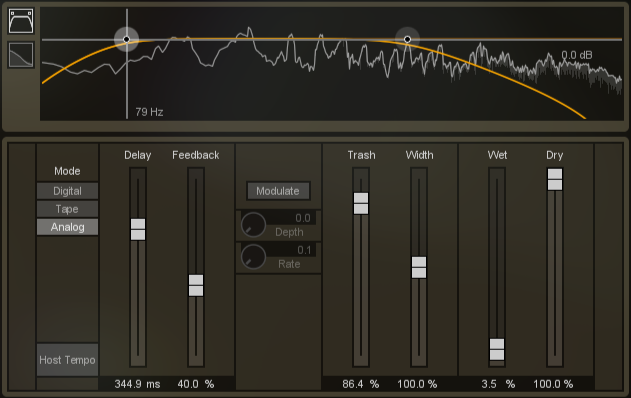Screen dimensions: 631x398
Task: Click the Wet column label
Action: pyautogui.click(x=497, y=155)
